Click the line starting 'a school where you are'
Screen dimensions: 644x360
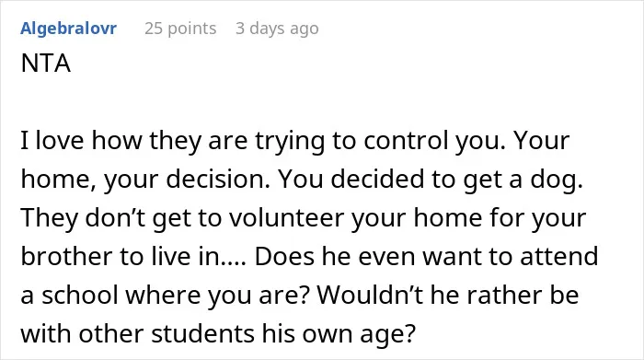[300, 296]
